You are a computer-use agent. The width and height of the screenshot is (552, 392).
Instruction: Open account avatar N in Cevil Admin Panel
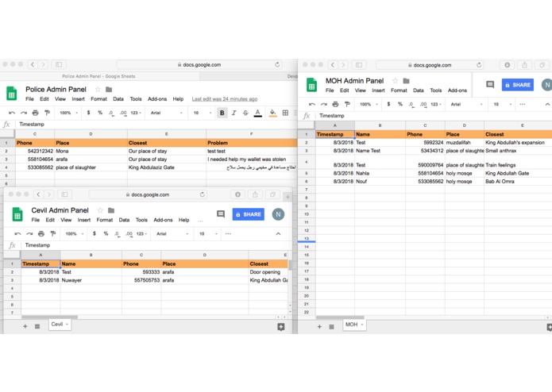point(278,214)
